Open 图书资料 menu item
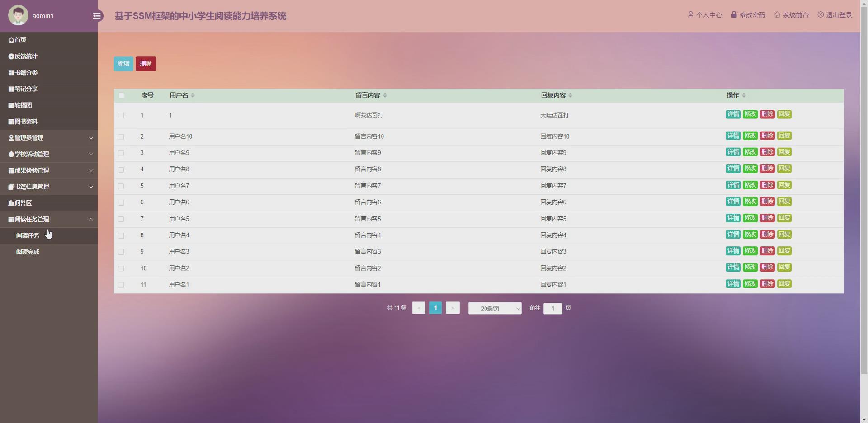The image size is (868, 423). [x=49, y=121]
